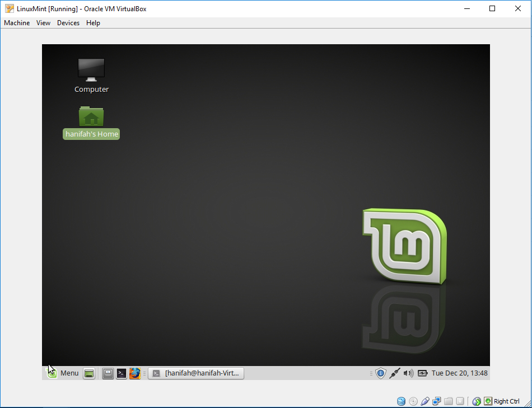The height and width of the screenshot is (408, 532).
Task: Click the Show Desktop panel icon
Action: (88, 373)
